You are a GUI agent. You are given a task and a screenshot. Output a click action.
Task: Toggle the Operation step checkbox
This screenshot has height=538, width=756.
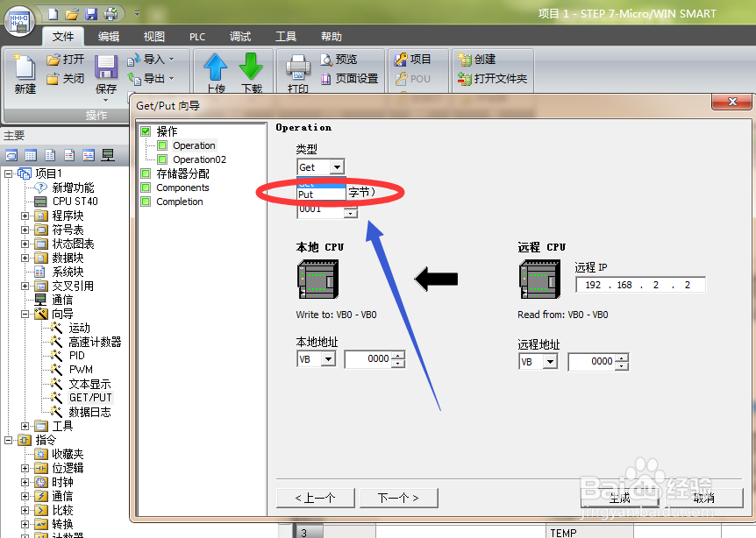(x=162, y=145)
